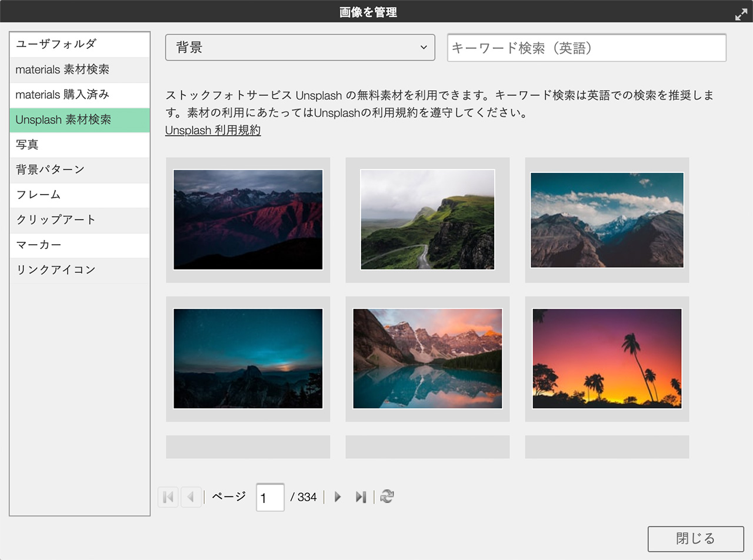The width and height of the screenshot is (753, 560).
Task: Click the refresh results icon
Action: coord(388,497)
